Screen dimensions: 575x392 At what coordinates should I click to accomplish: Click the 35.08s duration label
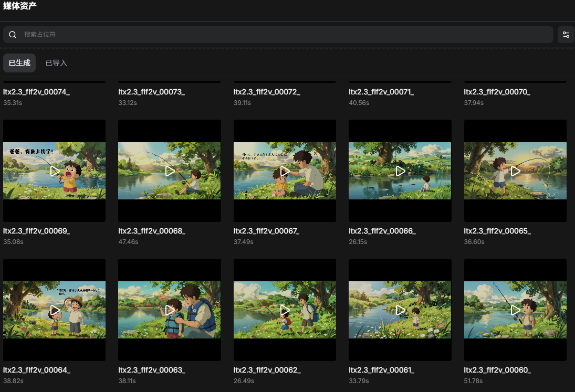coord(13,242)
